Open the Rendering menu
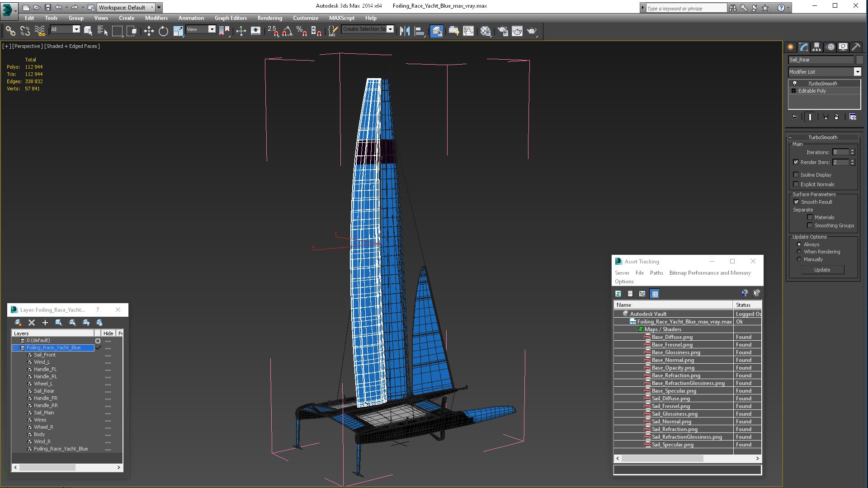The height and width of the screenshot is (488, 868). tap(269, 18)
